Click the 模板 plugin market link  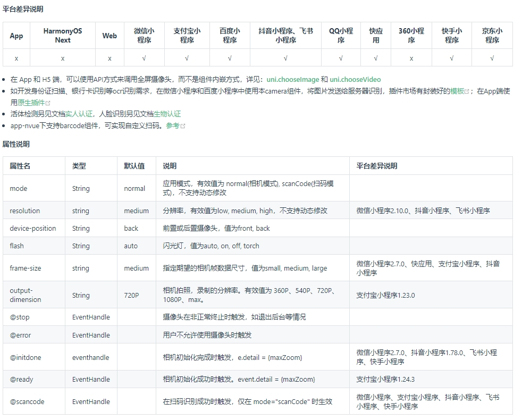pos(457,91)
